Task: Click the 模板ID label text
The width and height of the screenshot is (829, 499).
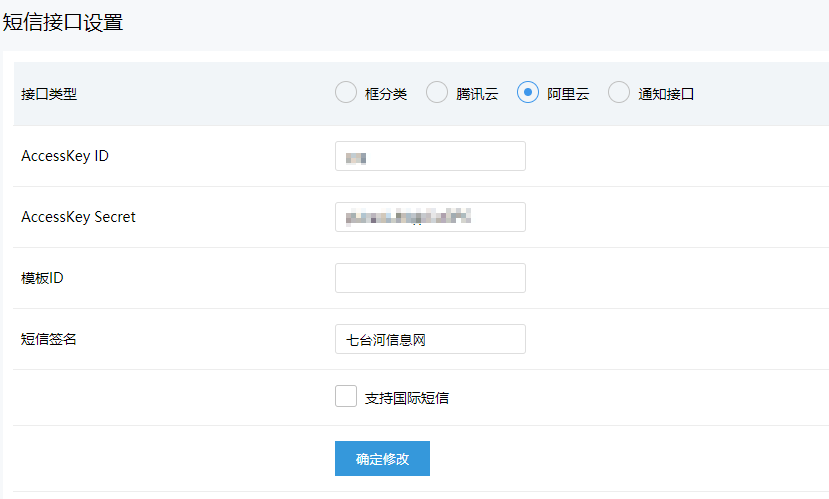Action: (x=43, y=278)
